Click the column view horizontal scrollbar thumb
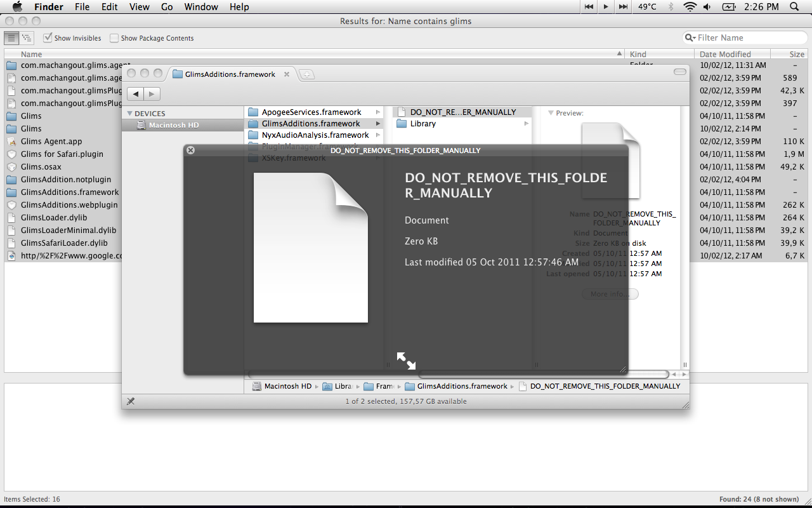This screenshot has width=812, height=508. [x=543, y=375]
